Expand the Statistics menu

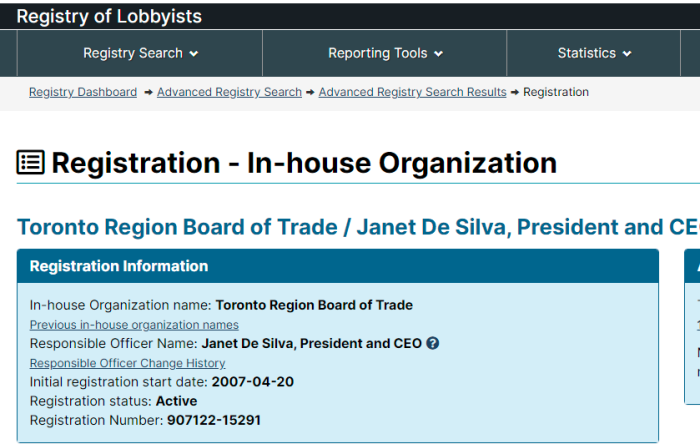click(x=594, y=53)
